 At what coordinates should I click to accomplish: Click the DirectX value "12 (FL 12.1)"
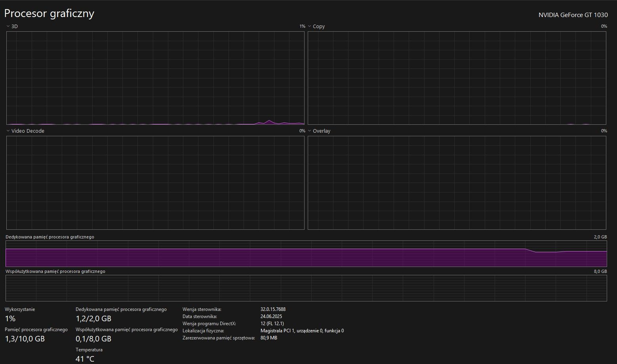(x=272, y=324)
